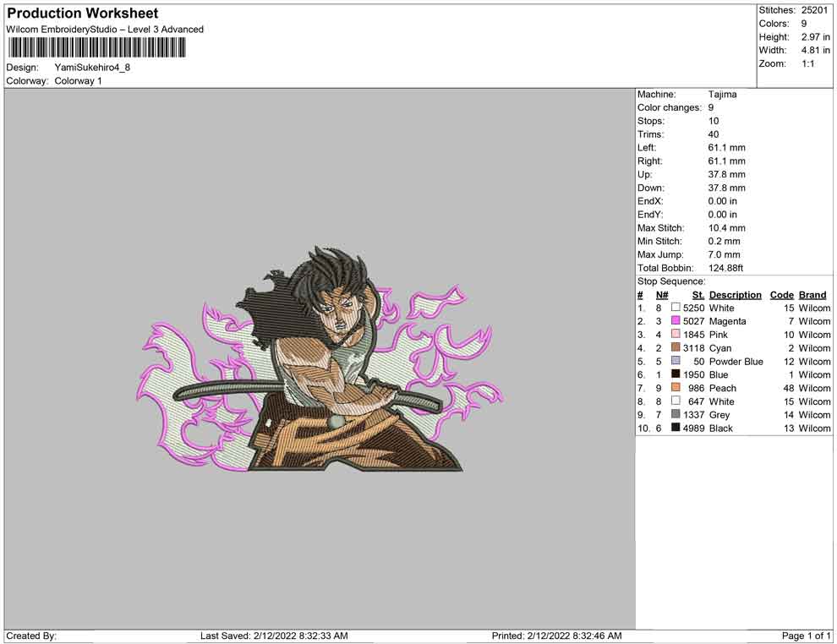
Task: Click the dark swatch for thread 1950
Action: point(676,374)
